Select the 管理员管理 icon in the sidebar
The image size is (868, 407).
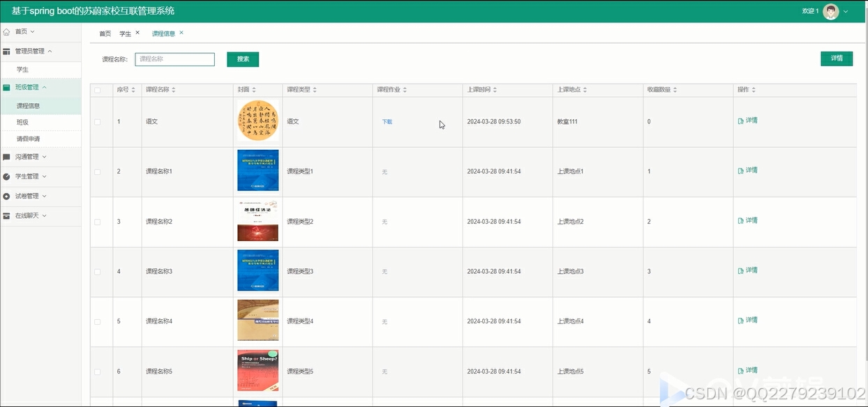[6, 51]
